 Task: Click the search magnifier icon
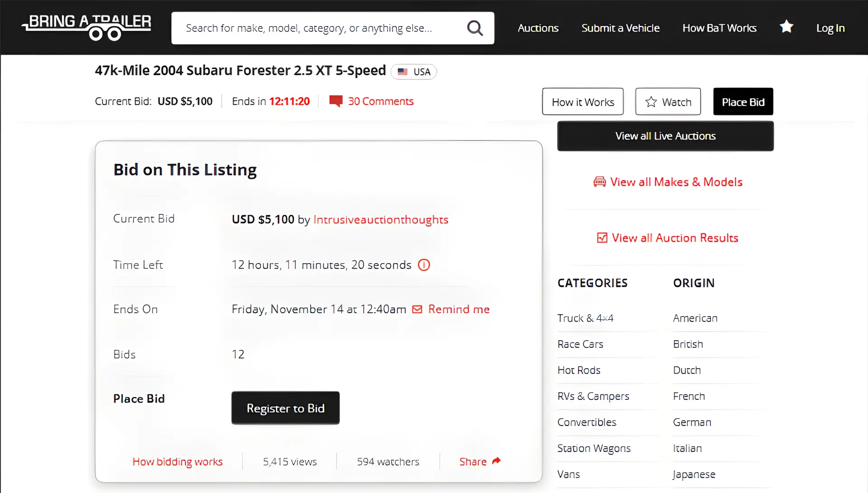[475, 28]
